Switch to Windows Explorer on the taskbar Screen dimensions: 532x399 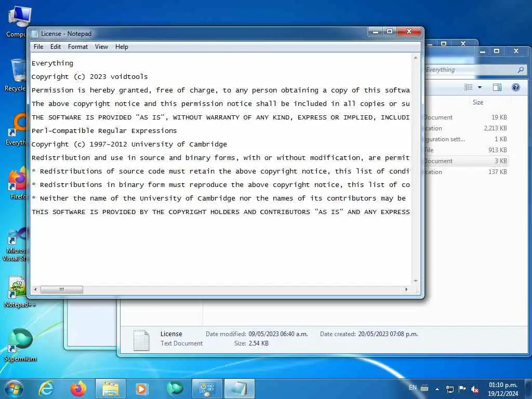[111, 389]
